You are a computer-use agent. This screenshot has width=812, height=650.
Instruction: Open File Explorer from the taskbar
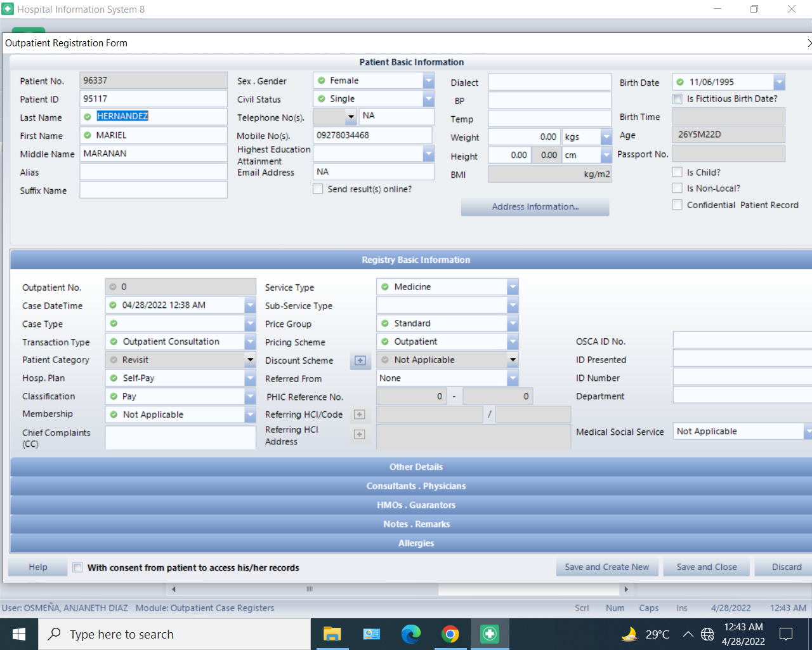tap(332, 634)
